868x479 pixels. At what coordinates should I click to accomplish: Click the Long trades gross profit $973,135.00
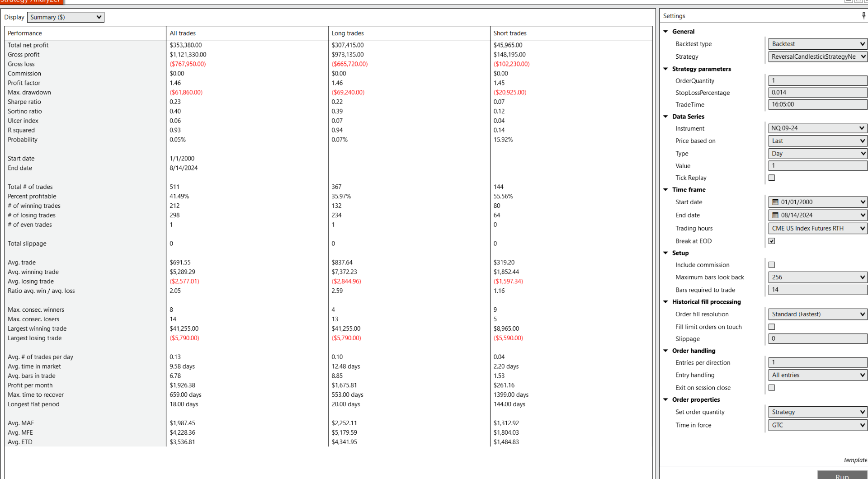pos(348,55)
